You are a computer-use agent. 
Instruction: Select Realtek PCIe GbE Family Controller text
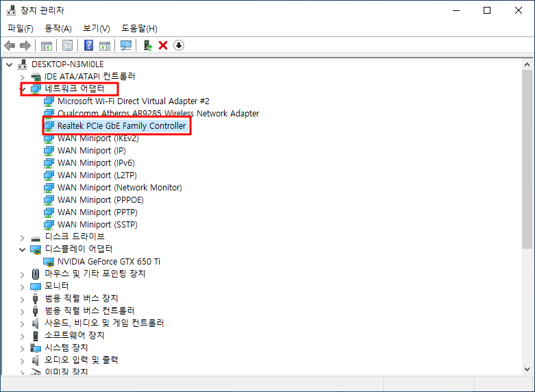121,126
